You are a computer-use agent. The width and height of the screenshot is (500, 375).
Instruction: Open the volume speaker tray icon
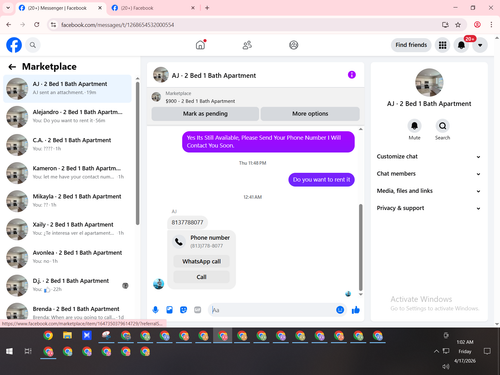(446, 366)
